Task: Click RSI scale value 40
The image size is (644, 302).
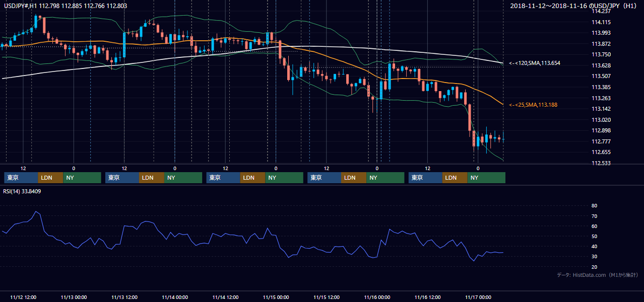Action: tap(594, 246)
